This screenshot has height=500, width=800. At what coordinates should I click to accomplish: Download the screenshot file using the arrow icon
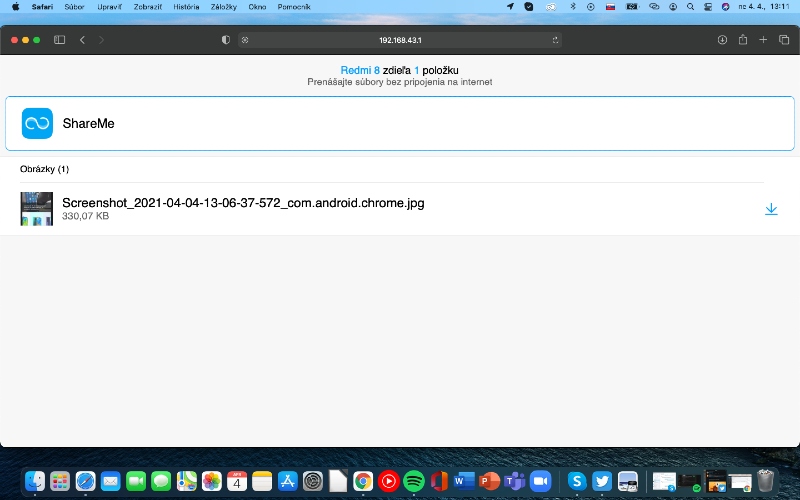tap(771, 209)
